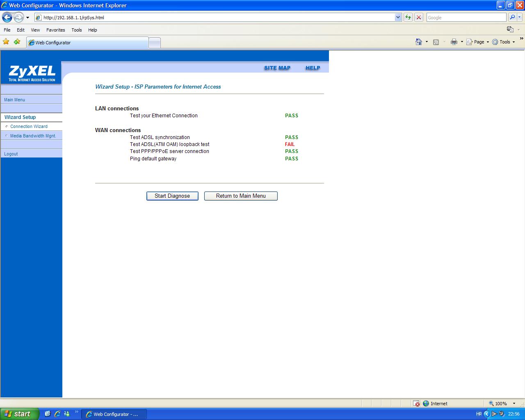This screenshot has height=420, width=525.
Task: Open the Windows Start menu
Action: (x=19, y=414)
